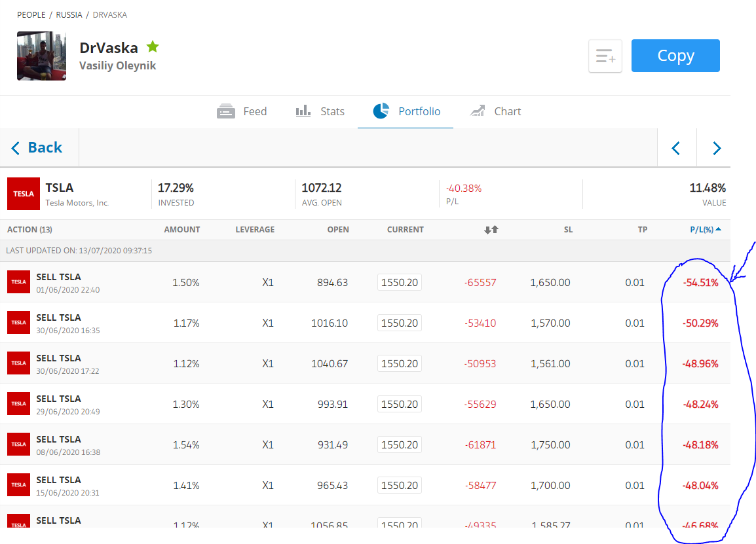The width and height of the screenshot is (756, 544).
Task: Click the 1072.12 AVG. OPEN figure
Action: tap(322, 187)
